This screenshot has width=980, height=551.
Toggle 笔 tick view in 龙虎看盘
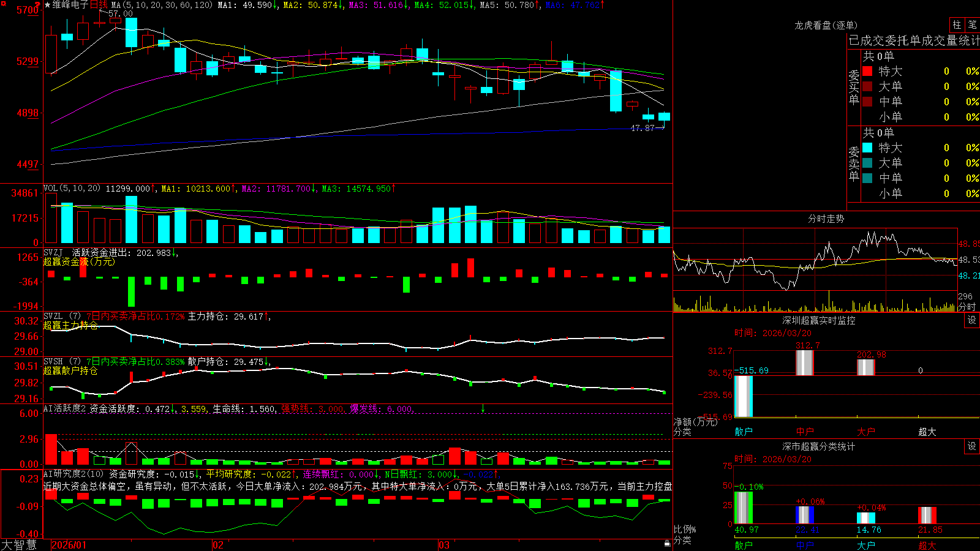(972, 24)
